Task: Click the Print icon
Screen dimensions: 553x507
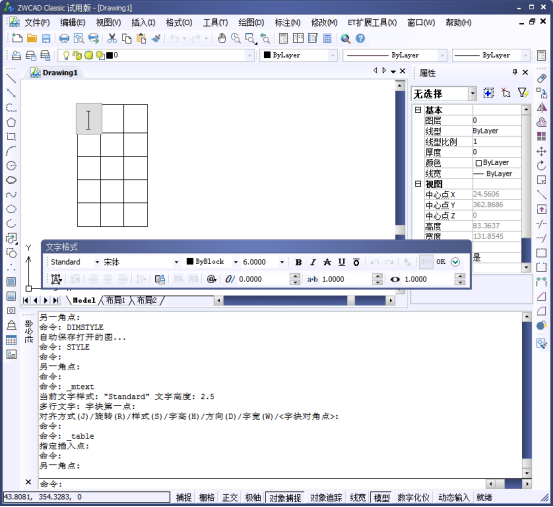Action: (64, 38)
